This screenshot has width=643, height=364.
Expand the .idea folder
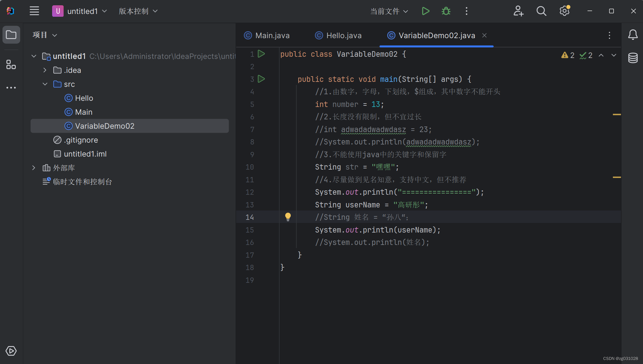click(45, 70)
